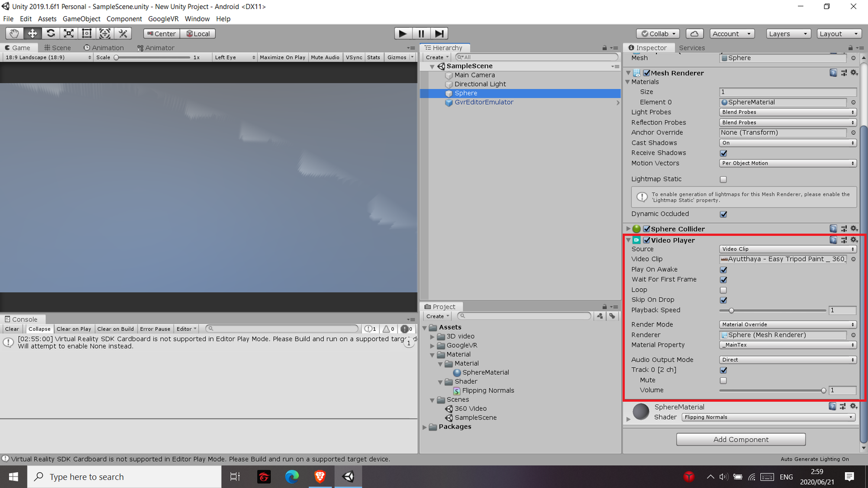The image size is (868, 488).
Task: Open Sphere Collider presets icon
Action: click(x=844, y=229)
